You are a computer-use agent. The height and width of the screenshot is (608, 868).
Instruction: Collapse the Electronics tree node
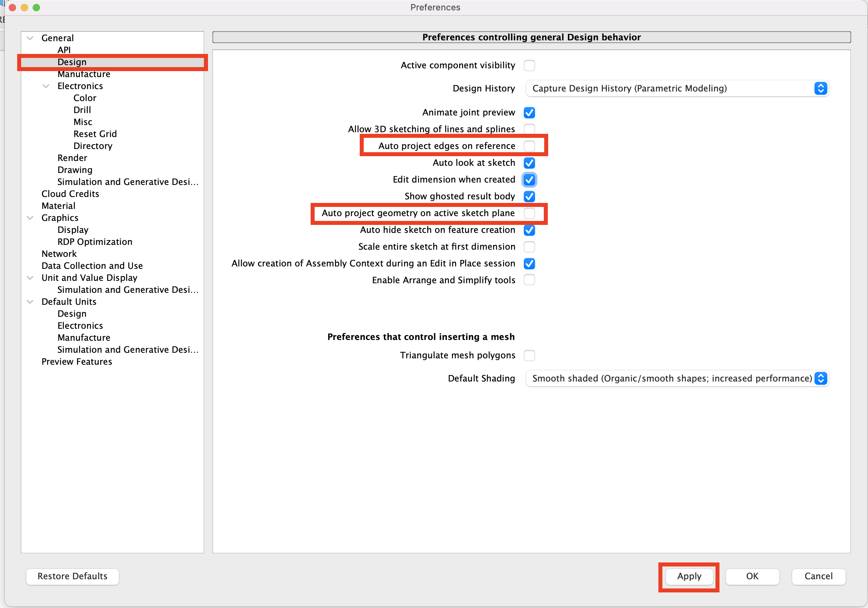coord(46,86)
